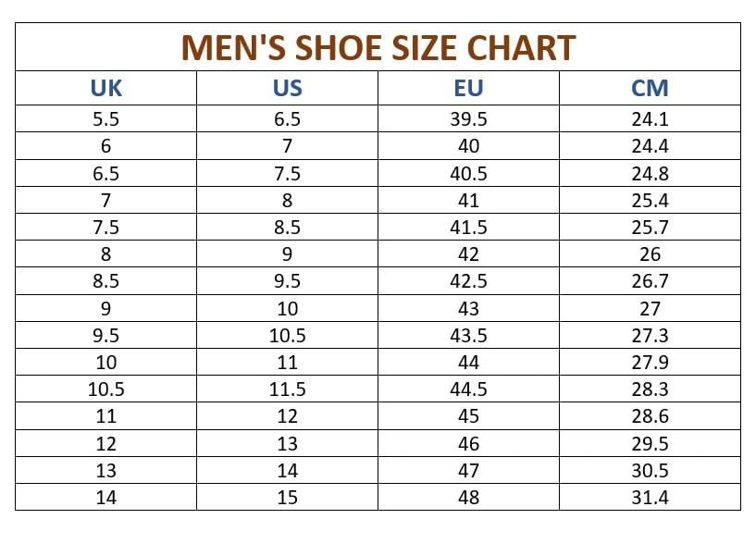Click the 31.4 CM cell
The image size is (756, 556).
pos(650,497)
